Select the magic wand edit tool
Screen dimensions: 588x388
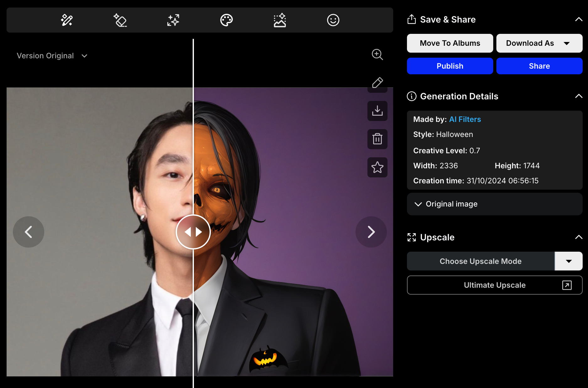tap(67, 20)
